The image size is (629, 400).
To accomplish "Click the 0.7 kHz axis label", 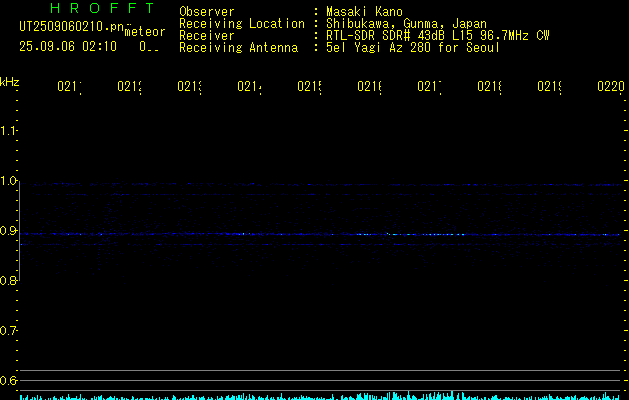I will 8,331.
